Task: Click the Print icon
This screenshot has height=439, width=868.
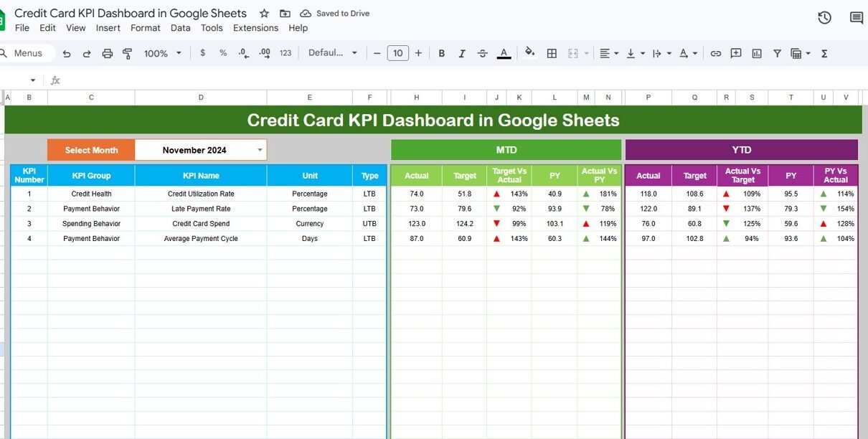Action: click(108, 53)
